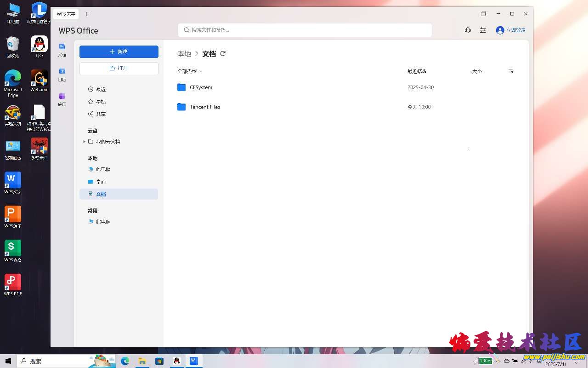Open the settings sliders icon in header
Screen dimensions: 588x368
(483, 30)
